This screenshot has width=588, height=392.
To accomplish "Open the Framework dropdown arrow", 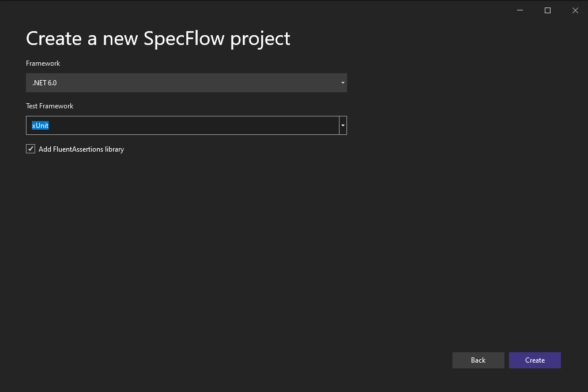I will (x=342, y=82).
